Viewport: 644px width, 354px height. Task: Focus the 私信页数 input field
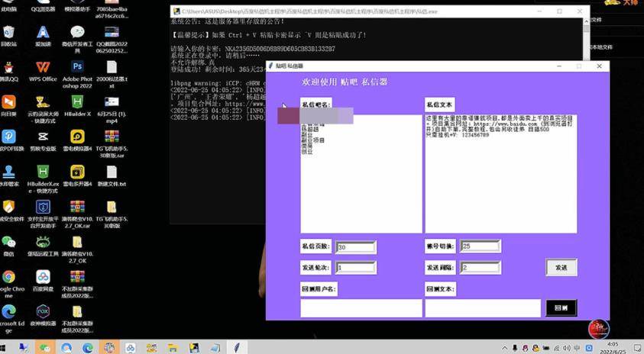[355, 247]
